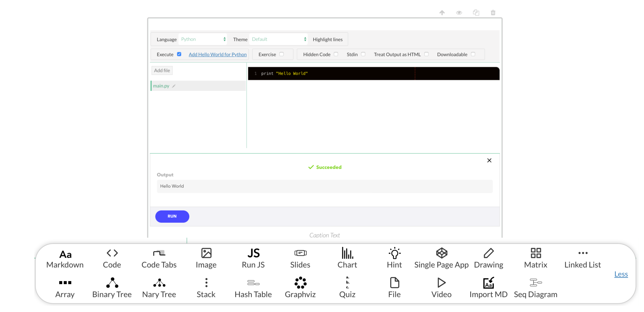Collapse the widget list with Less
The width and height of the screenshot is (644, 312).
click(621, 274)
